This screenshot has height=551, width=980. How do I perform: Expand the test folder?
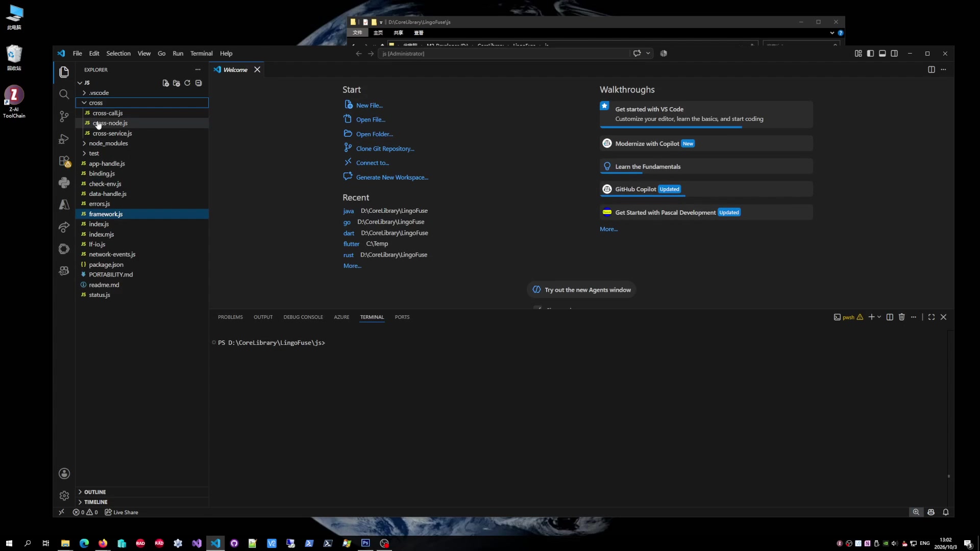(142, 153)
